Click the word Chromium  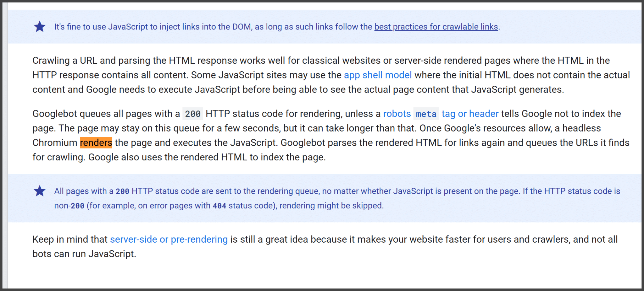pos(55,143)
